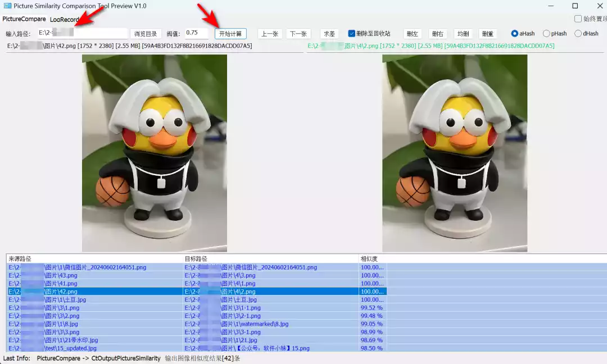Click the 删重 remove duplicates button

coord(488,34)
